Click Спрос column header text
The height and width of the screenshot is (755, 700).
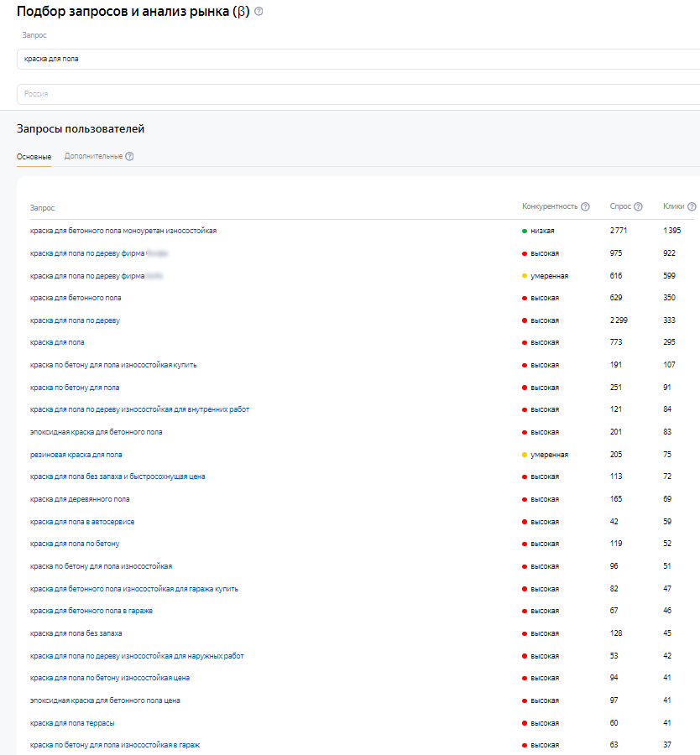[620, 206]
